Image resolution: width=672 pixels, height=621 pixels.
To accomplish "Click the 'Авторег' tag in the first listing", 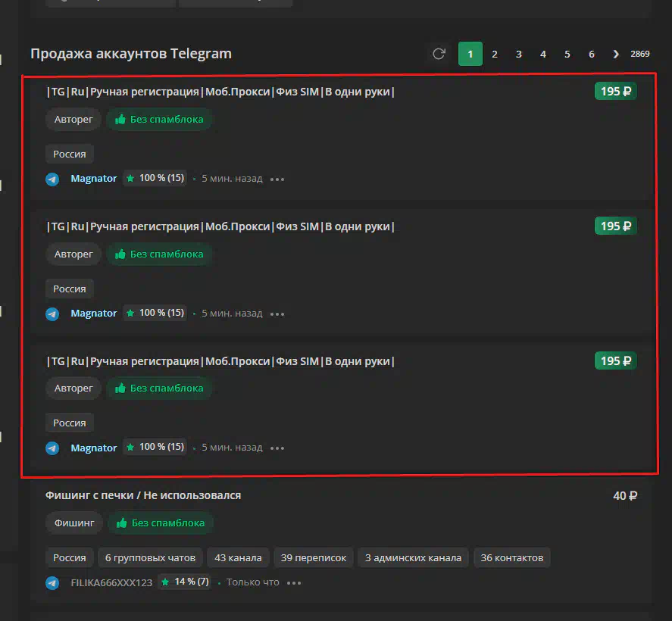I will 73,120.
